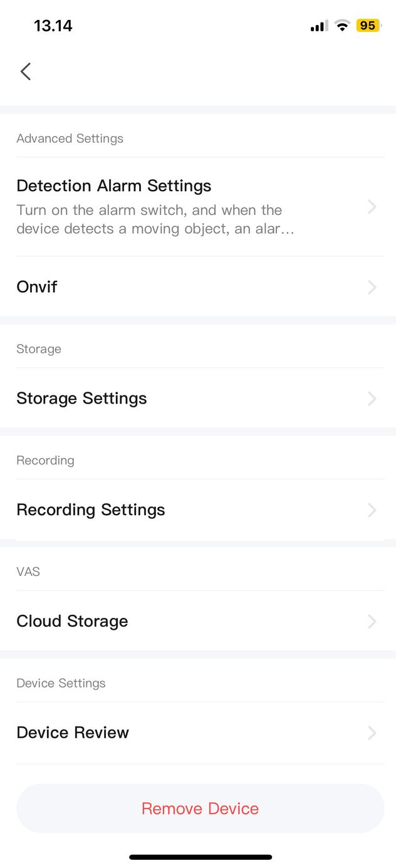Tap the battery indicator in status bar
The image size is (401, 868).
click(368, 26)
